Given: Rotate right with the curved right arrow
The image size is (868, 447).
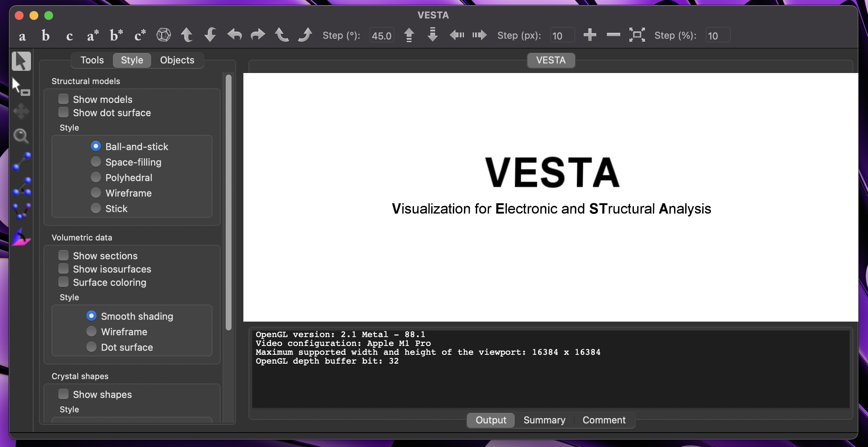Looking at the screenshot, I should click(258, 35).
